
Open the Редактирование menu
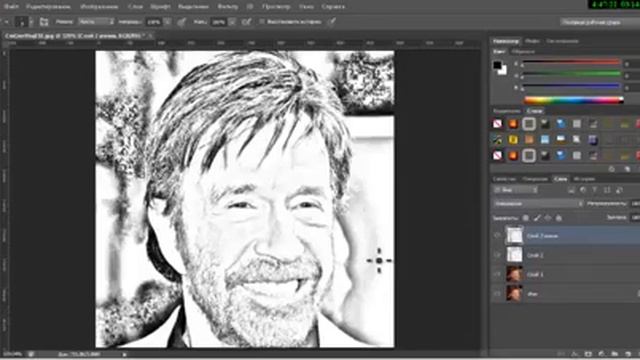click(48, 7)
